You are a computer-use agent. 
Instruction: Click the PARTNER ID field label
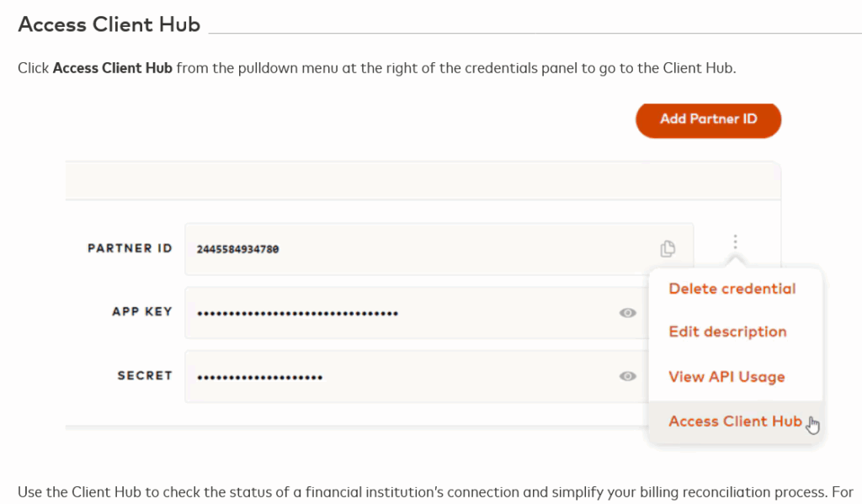point(130,248)
